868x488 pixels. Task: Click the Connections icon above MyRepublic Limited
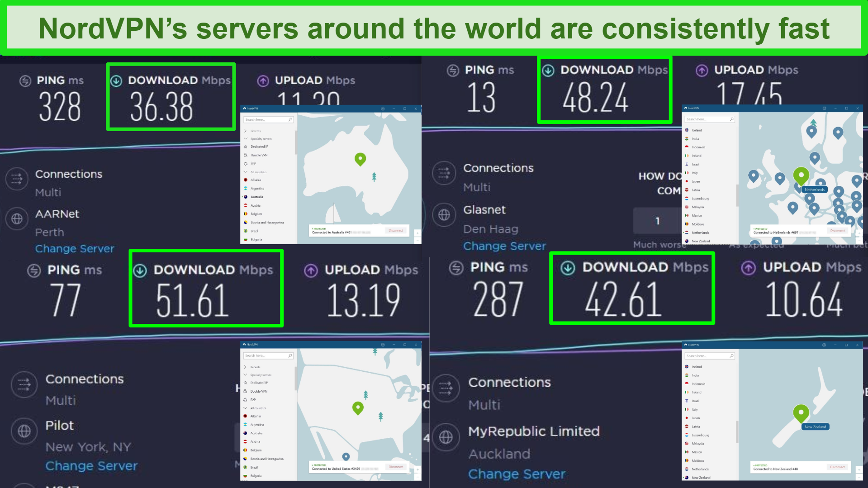tap(446, 388)
